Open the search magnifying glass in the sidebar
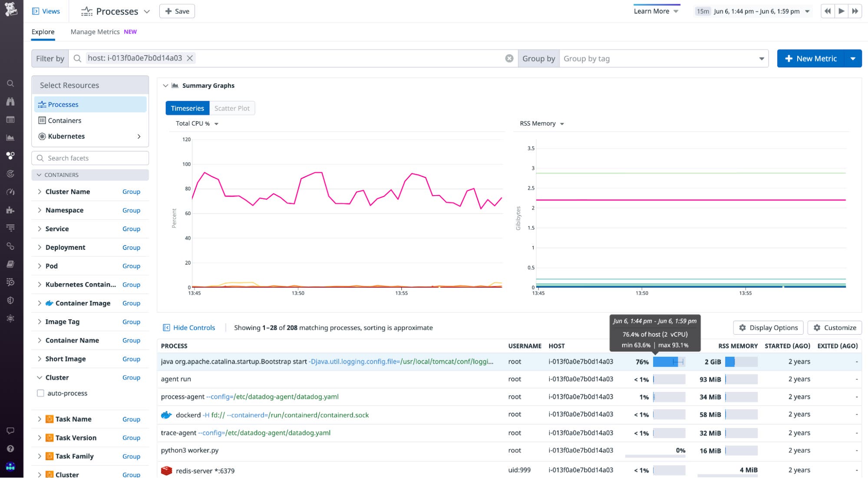 (x=11, y=83)
